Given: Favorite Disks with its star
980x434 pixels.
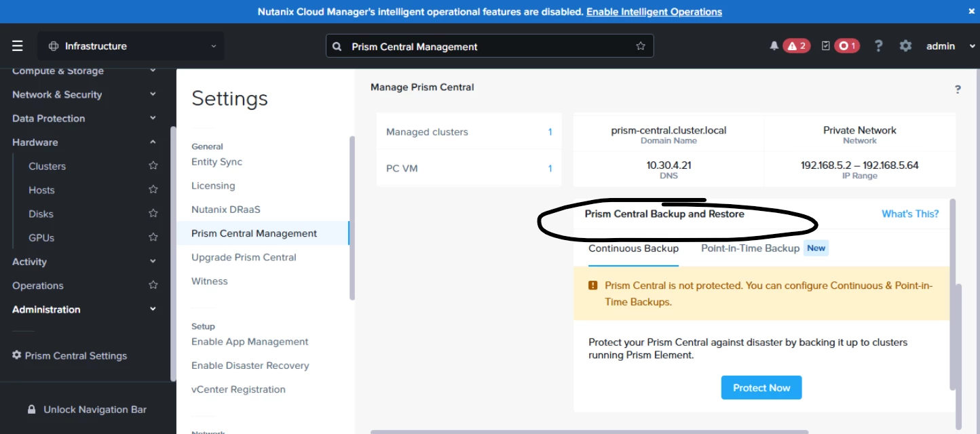Looking at the screenshot, I should coord(153,214).
